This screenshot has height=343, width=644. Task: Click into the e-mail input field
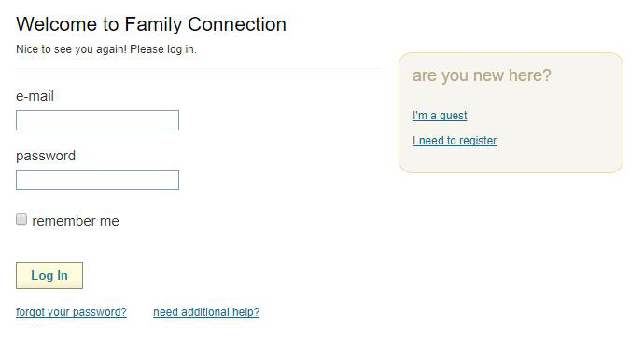click(x=97, y=120)
